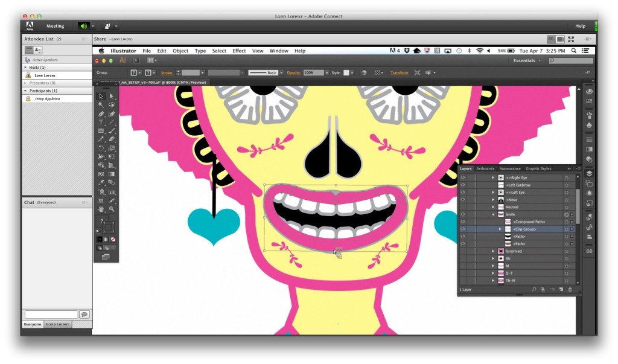
Task: Select the Magic Wand tool
Action: (101, 104)
